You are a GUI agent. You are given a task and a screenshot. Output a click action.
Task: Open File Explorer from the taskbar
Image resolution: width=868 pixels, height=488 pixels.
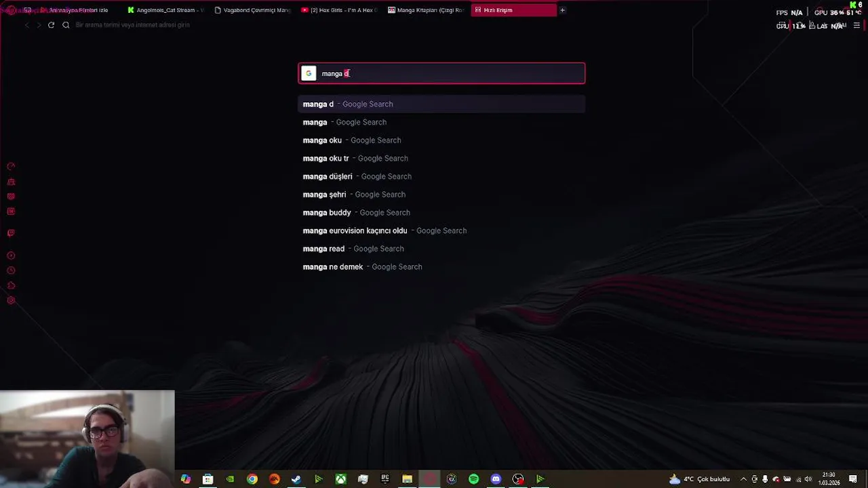coord(407,479)
